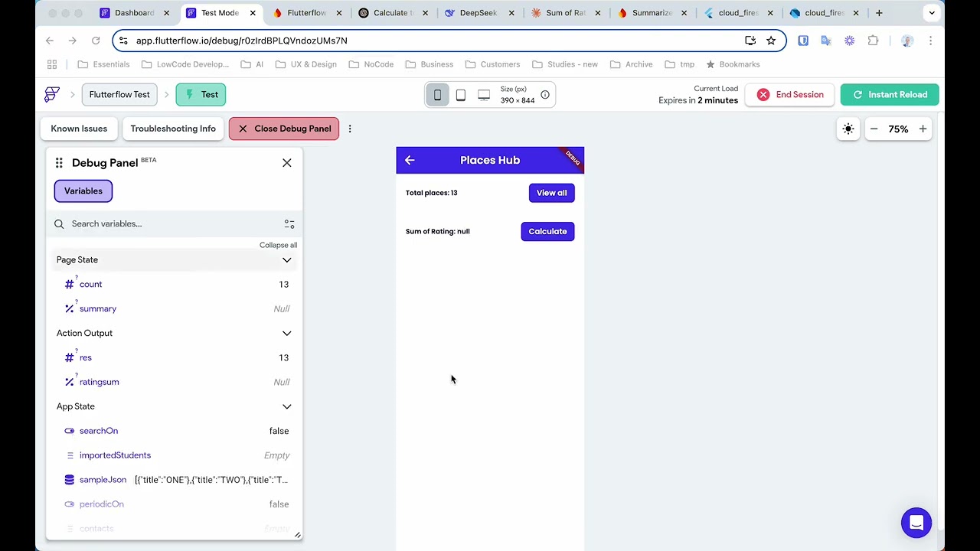Switch to the Summarize browser tab
Viewport: 980px width, 551px height.
click(x=651, y=13)
